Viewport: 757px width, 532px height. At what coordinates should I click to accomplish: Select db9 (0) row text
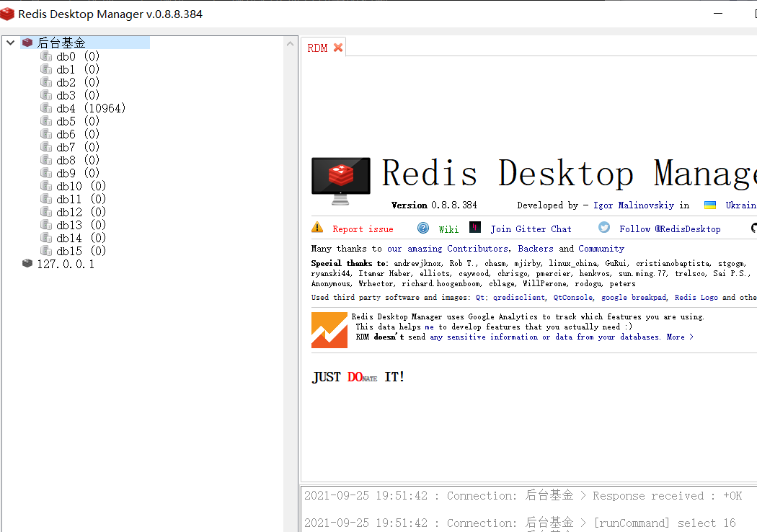(78, 173)
